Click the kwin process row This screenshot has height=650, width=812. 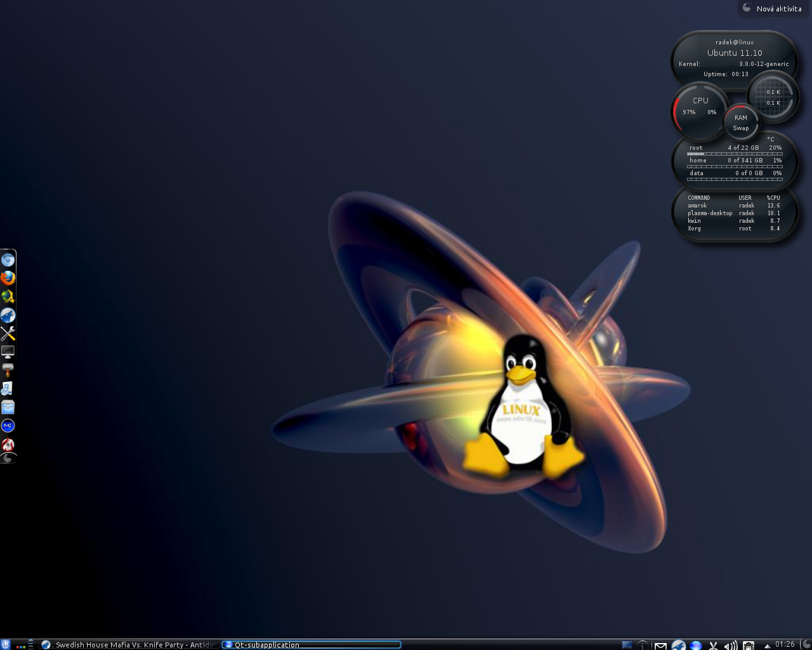pyautogui.click(x=734, y=221)
